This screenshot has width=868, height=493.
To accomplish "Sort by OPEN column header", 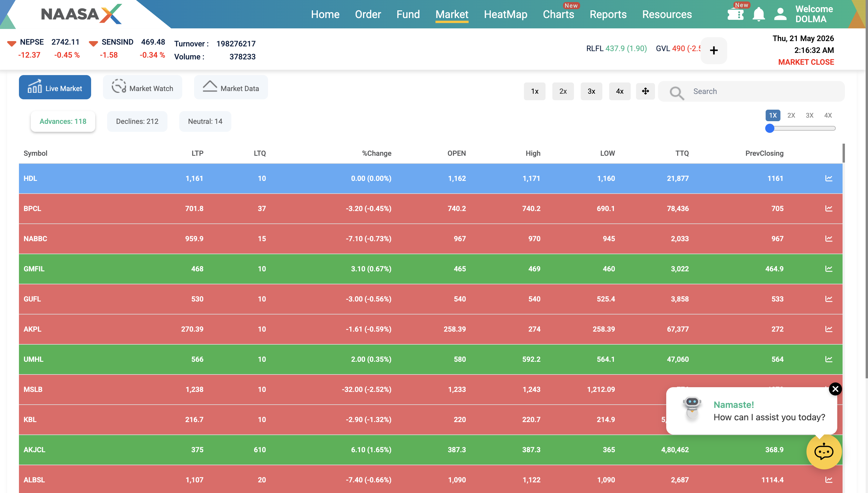I will (x=456, y=153).
